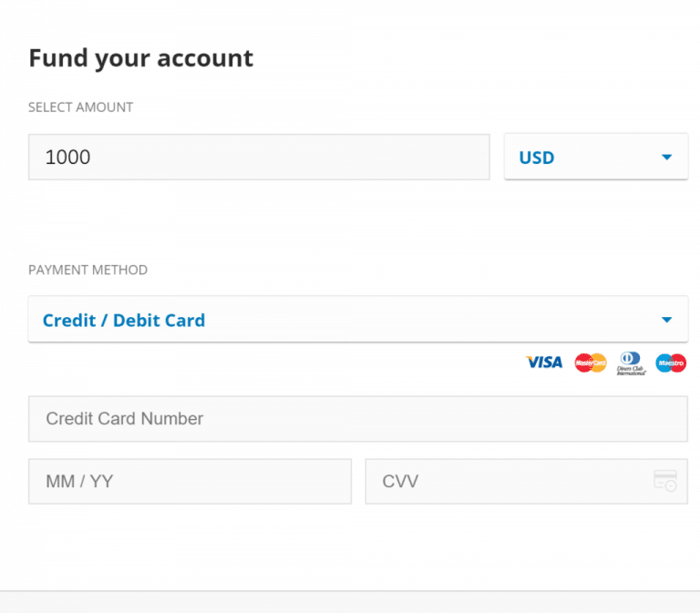This screenshot has height=613, width=700.
Task: Click the CVV help card icon
Action: coord(665,481)
